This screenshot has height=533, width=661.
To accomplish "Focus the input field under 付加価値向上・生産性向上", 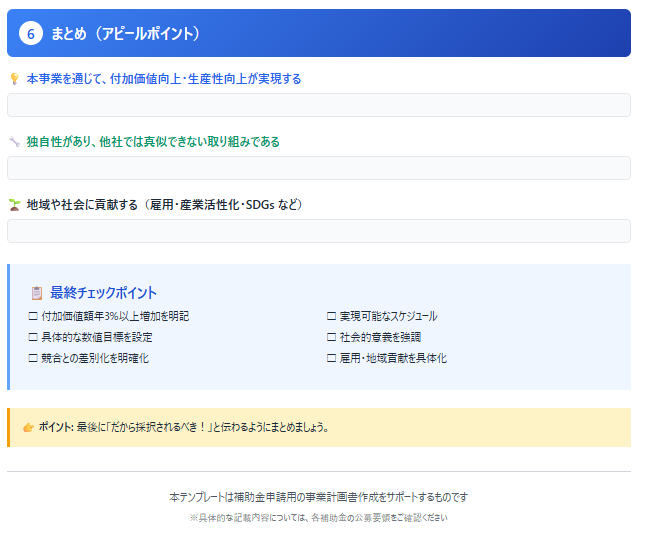I will pos(319,105).
